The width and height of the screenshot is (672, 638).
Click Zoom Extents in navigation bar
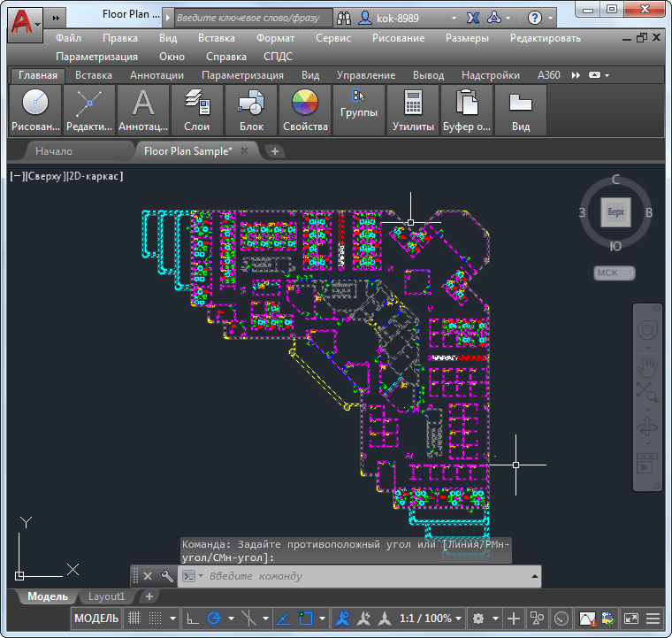pos(647,392)
